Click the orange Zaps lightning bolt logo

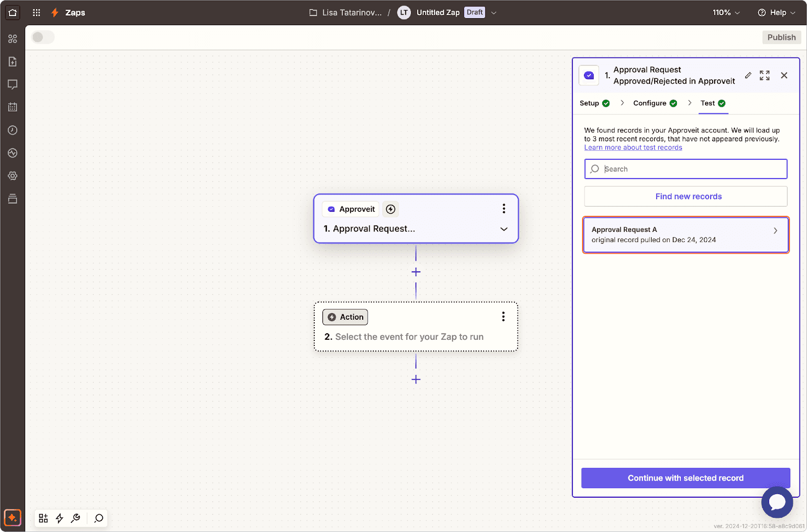55,13
